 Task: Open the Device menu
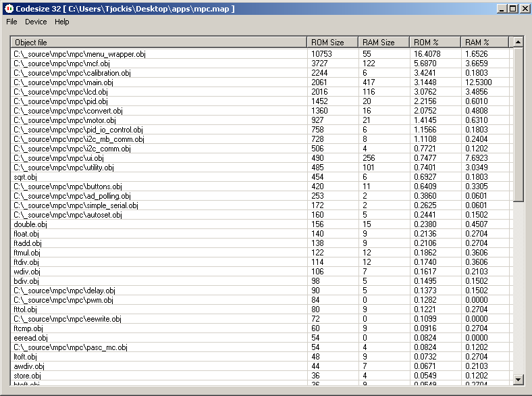click(x=36, y=22)
